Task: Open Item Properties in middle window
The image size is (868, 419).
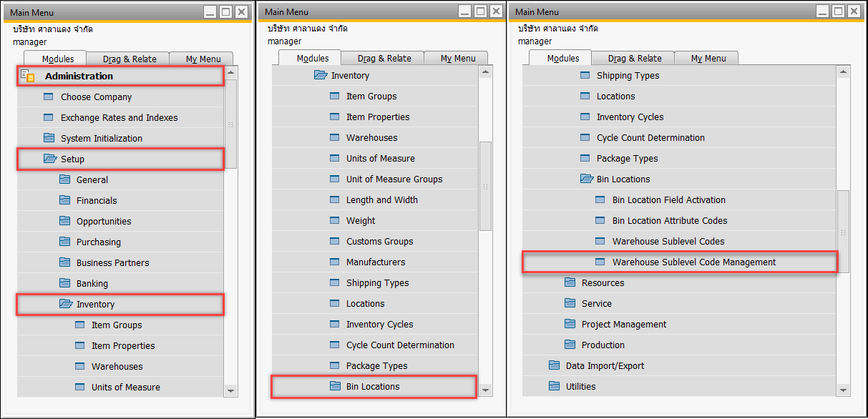Action: click(374, 117)
